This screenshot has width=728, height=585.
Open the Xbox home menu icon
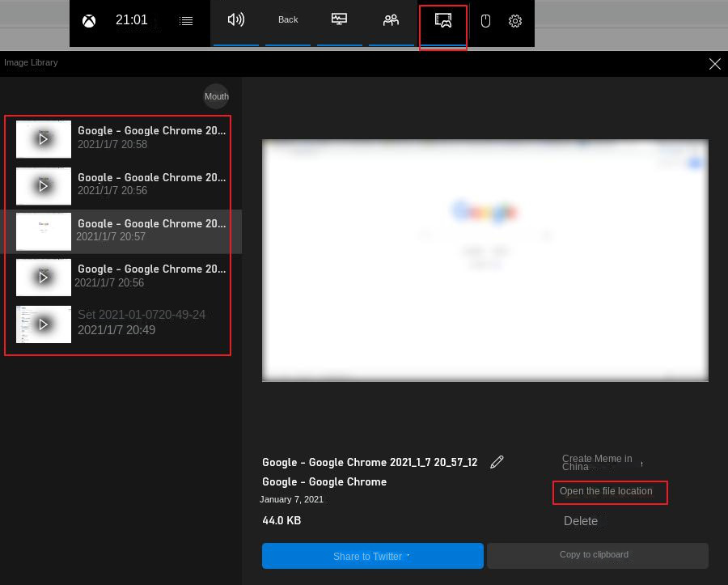point(88,20)
